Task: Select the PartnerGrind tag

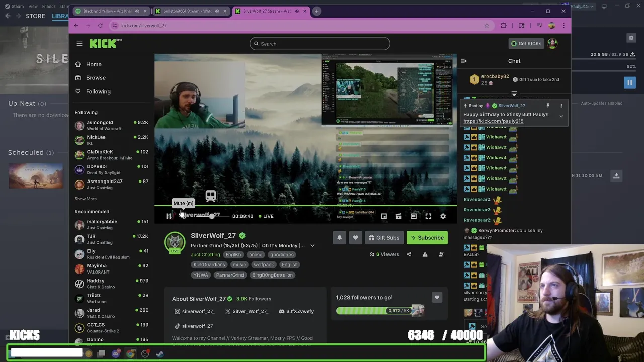Action: tap(230, 275)
